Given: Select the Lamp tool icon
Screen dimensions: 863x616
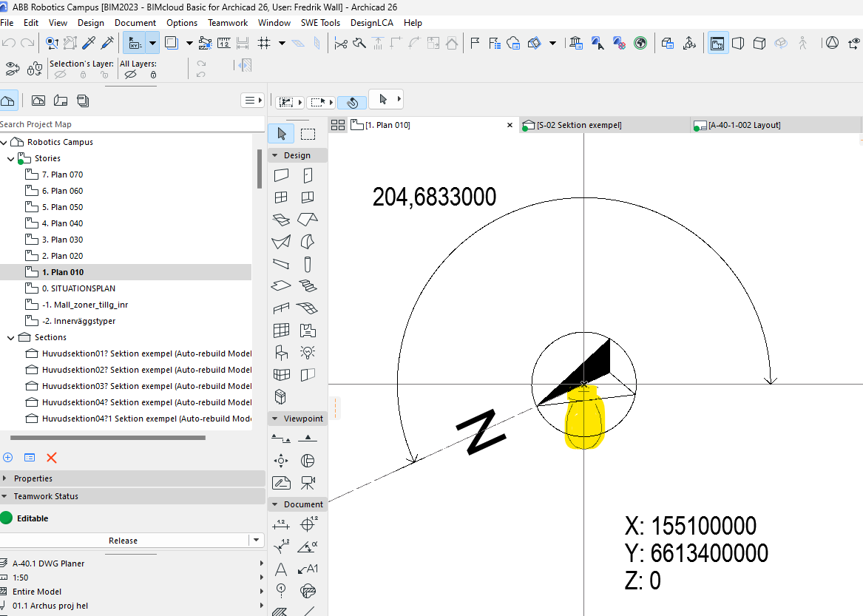Looking at the screenshot, I should tap(308, 352).
